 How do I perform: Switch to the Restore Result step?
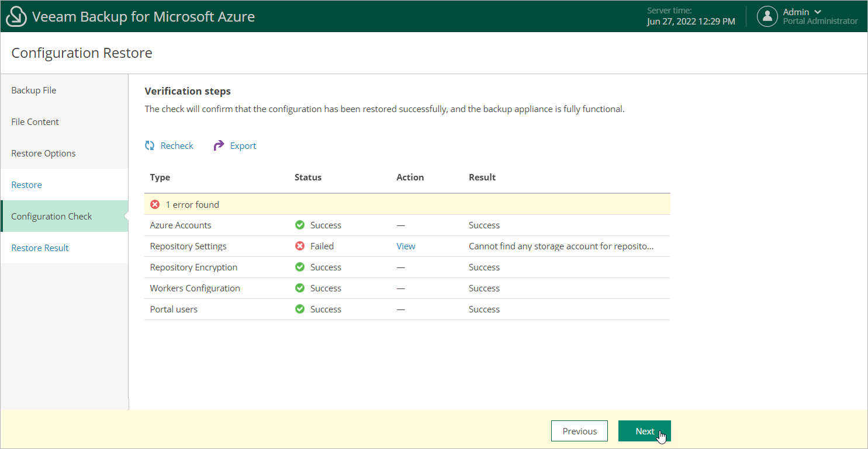(x=40, y=248)
